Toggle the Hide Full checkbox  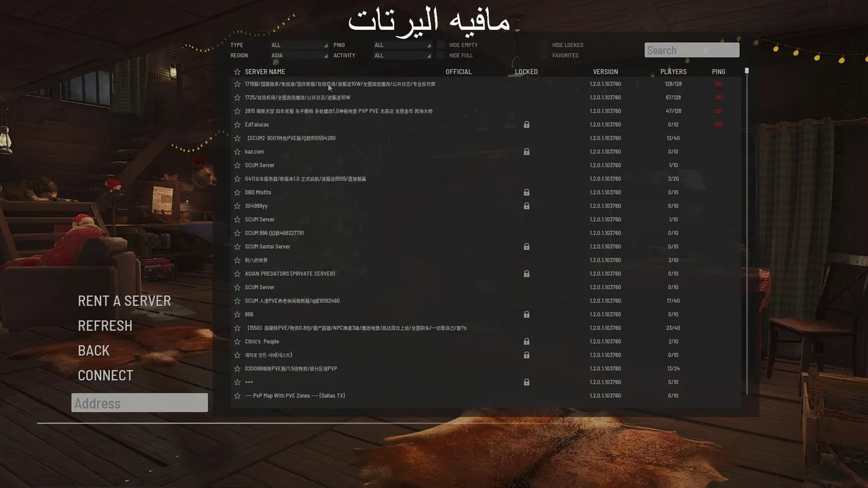pyautogui.click(x=441, y=56)
